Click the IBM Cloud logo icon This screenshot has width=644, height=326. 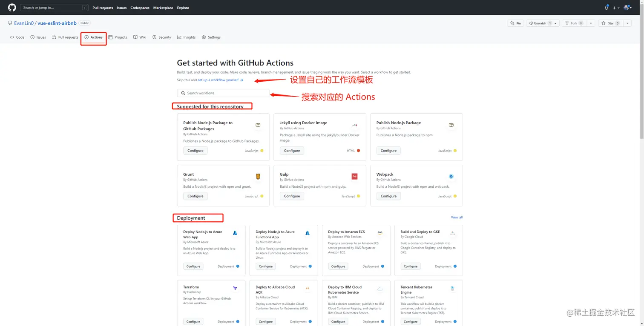[380, 288]
